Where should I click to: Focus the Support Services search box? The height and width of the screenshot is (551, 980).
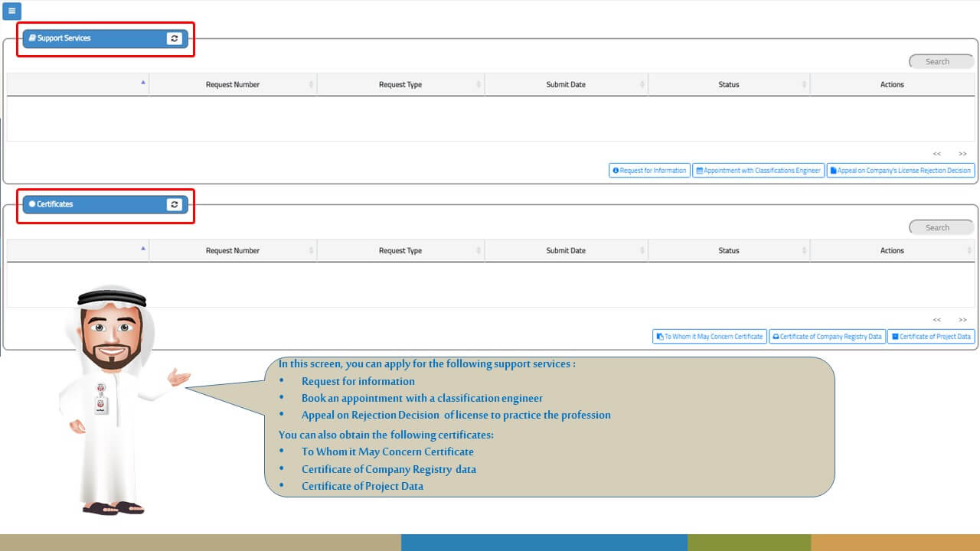point(941,61)
